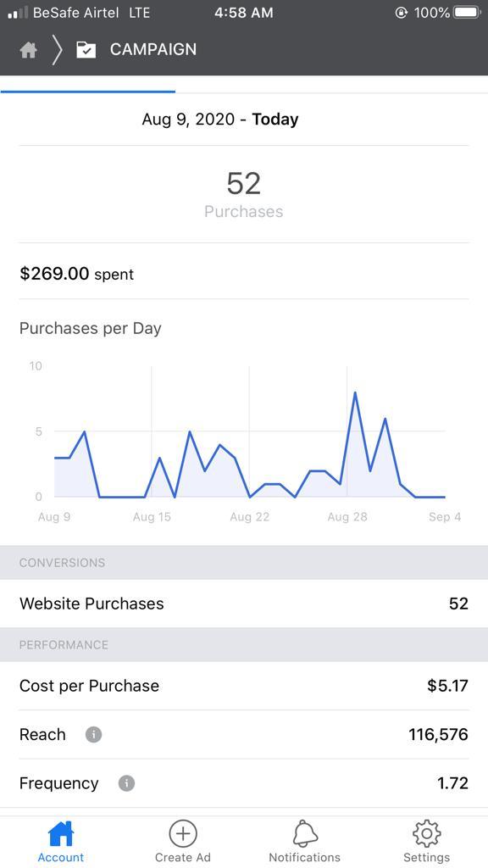488x868 pixels.
Task: Tap the 52 Purchases summary
Action: (x=243, y=194)
